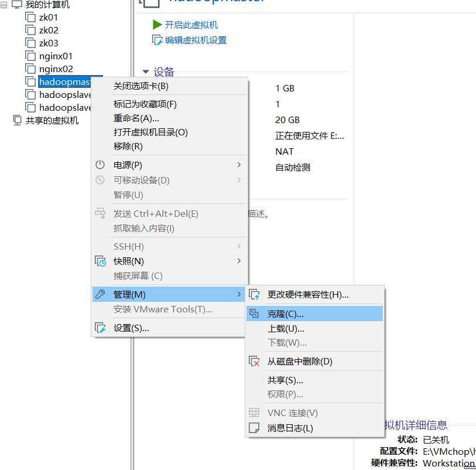Viewport: 476px width, 470px height.
Task: Choose 标记为收藏项(F)
Action: (x=169, y=104)
